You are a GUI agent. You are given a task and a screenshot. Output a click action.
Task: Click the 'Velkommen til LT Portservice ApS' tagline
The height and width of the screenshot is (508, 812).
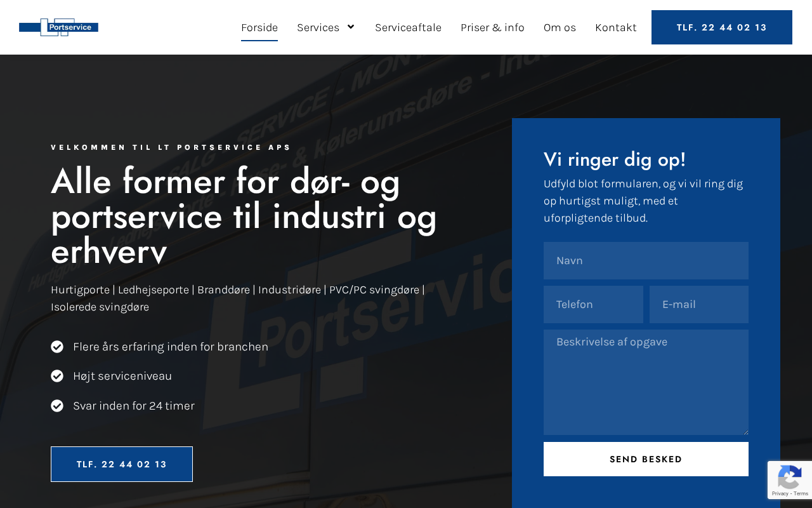coord(171,147)
